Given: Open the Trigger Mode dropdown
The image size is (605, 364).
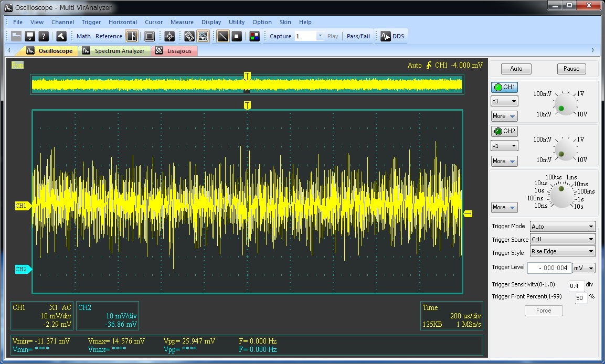Looking at the screenshot, I should tap(562, 227).
